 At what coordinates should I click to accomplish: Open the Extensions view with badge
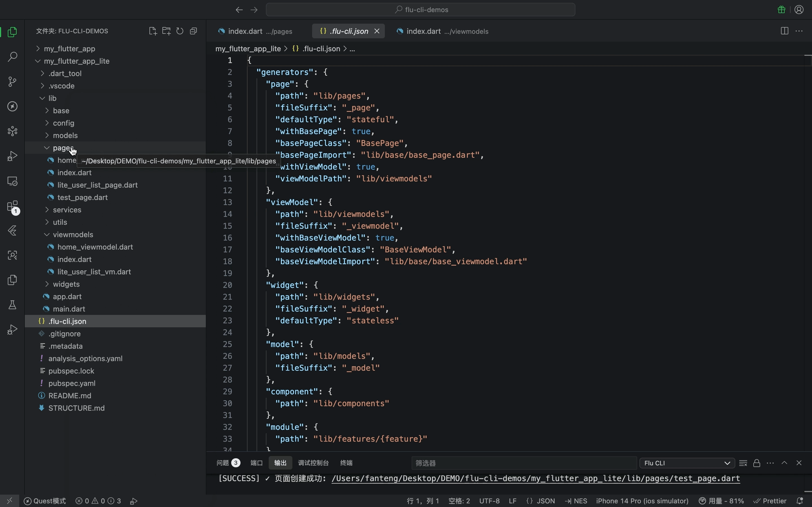(x=12, y=206)
